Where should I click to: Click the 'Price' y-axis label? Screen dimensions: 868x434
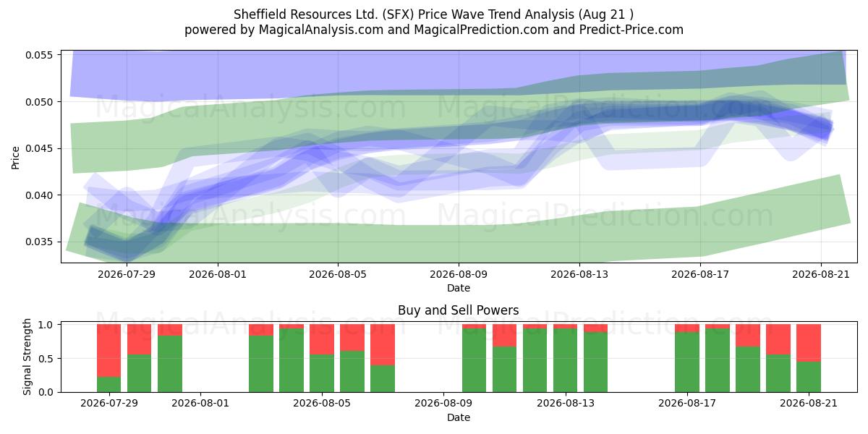pyautogui.click(x=16, y=156)
